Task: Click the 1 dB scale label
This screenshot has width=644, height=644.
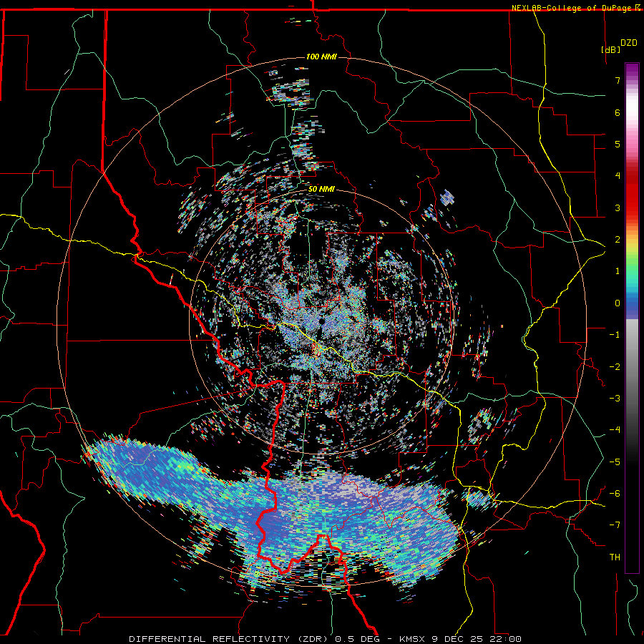Action: tap(618, 271)
